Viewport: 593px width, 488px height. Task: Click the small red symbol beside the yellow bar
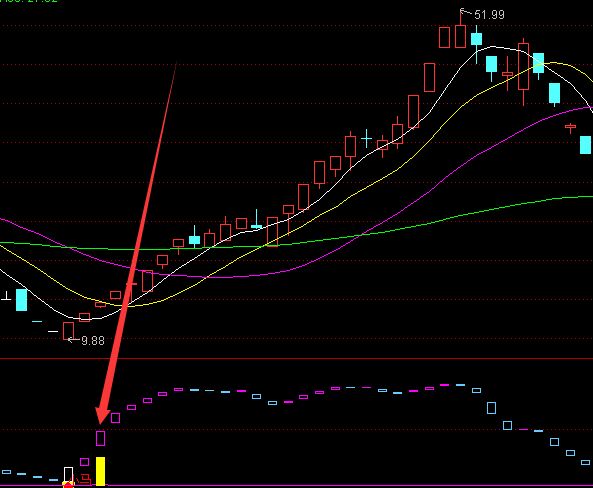[85, 480]
